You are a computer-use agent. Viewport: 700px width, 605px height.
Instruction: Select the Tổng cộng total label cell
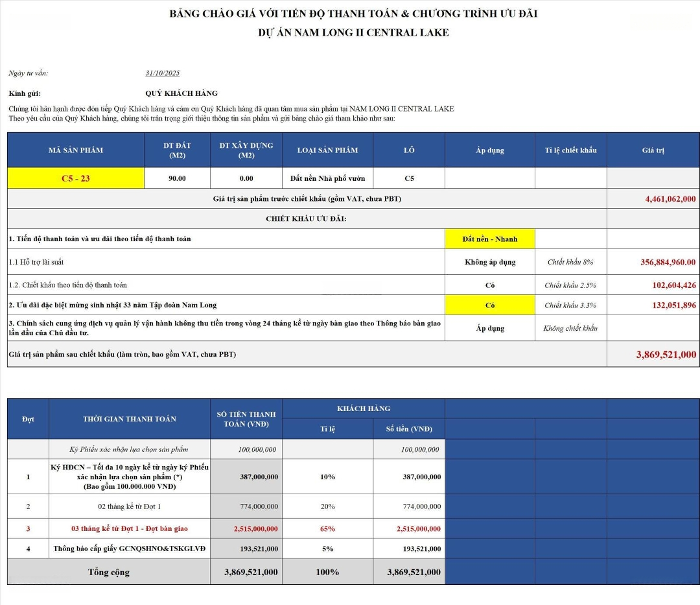(109, 572)
